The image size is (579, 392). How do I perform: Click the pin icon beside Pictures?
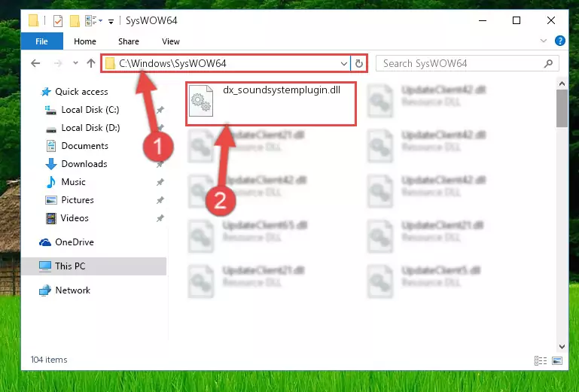[160, 200]
